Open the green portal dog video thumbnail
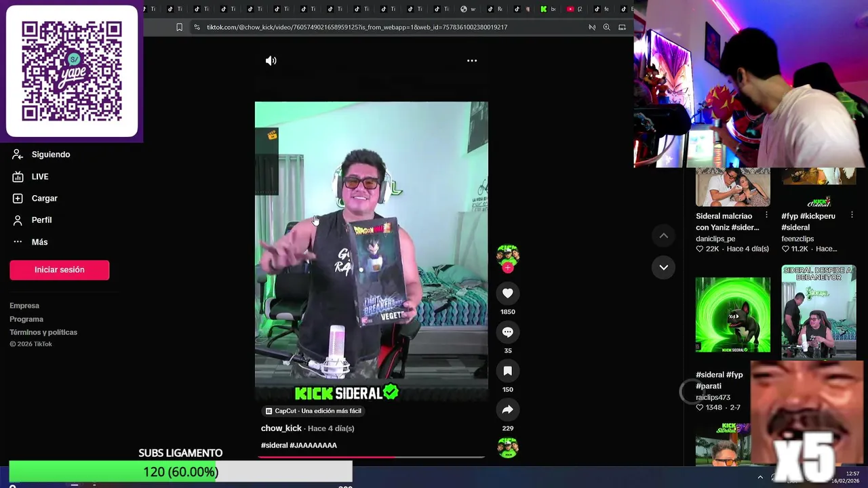The width and height of the screenshot is (868, 488). pos(733,314)
